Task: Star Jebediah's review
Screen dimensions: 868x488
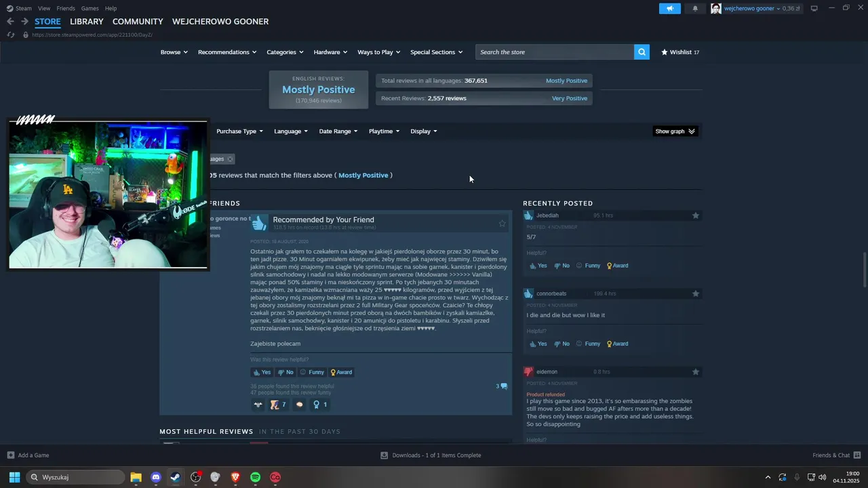Action: tap(696, 216)
